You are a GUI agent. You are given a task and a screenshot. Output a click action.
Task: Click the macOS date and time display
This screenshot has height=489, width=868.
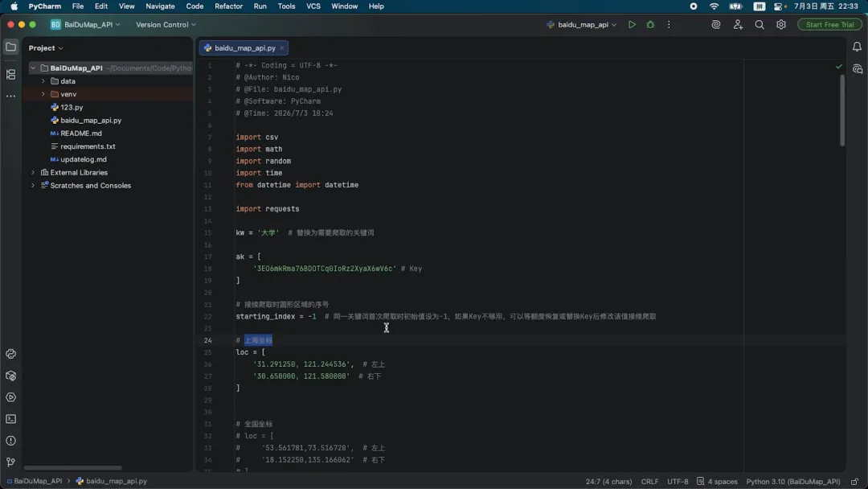(x=826, y=6)
